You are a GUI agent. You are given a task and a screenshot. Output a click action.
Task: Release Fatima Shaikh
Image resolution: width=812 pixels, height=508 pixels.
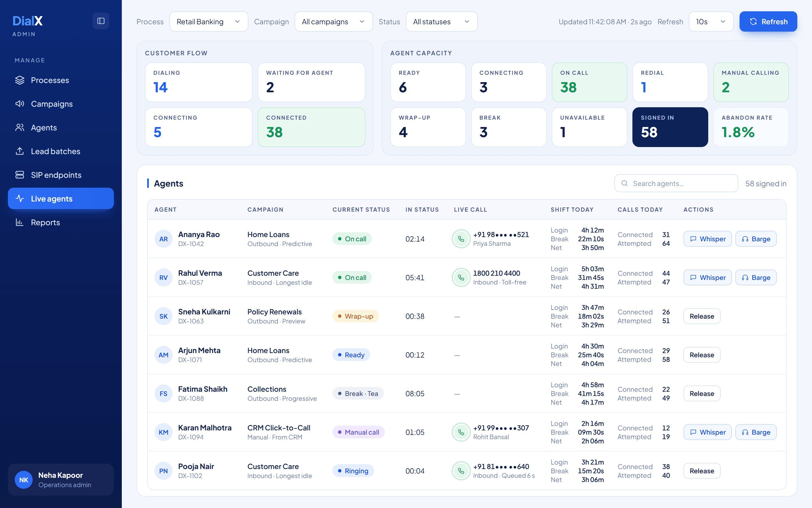pyautogui.click(x=701, y=393)
